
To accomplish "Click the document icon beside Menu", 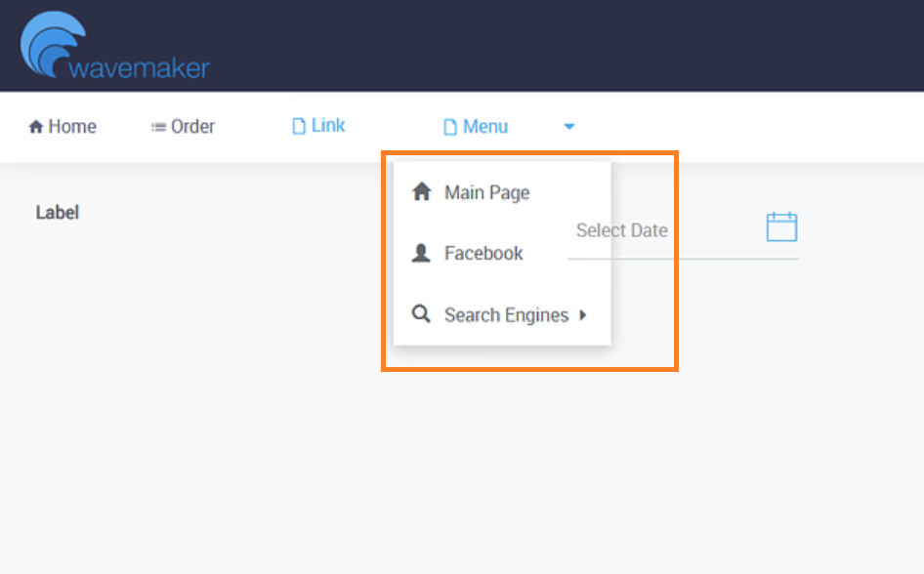I will point(450,127).
